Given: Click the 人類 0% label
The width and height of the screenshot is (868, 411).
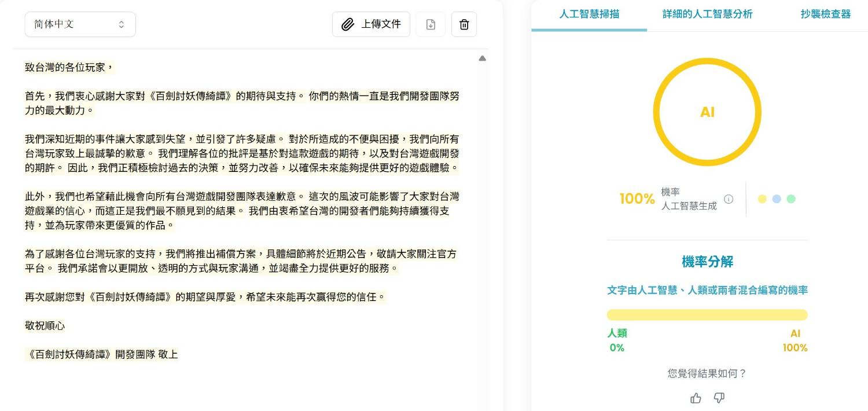Looking at the screenshot, I should 617,340.
